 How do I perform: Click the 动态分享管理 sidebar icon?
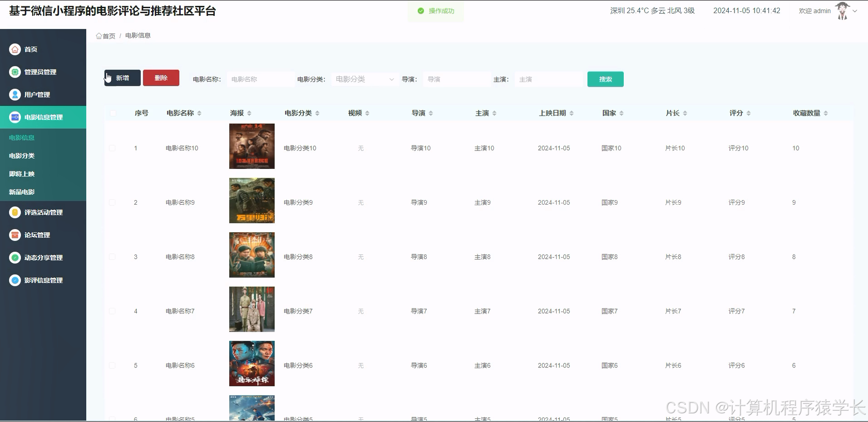(15, 257)
